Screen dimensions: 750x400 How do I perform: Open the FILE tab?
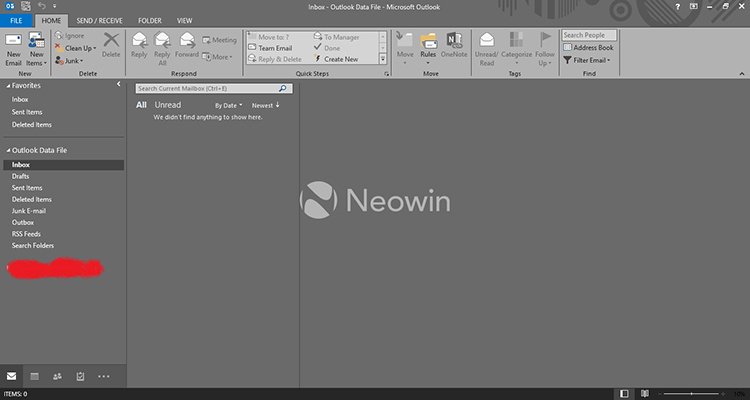point(16,21)
